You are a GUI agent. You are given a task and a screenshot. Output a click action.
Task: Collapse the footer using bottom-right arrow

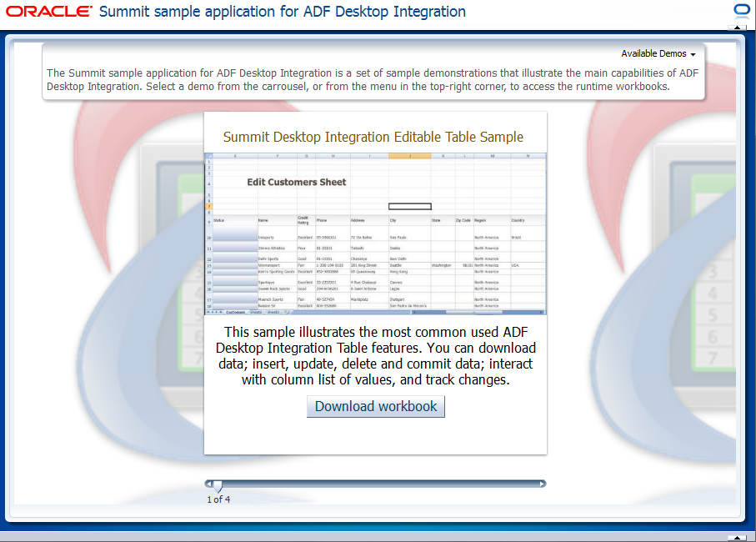737,537
